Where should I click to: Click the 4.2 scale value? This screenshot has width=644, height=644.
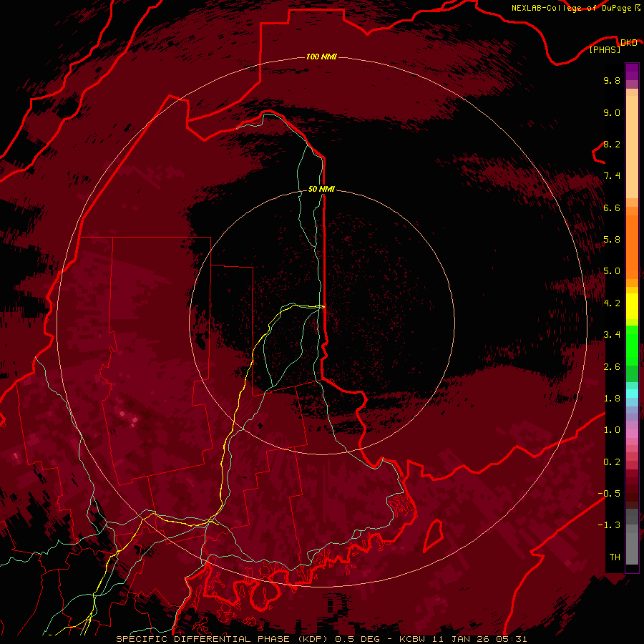pyautogui.click(x=612, y=303)
